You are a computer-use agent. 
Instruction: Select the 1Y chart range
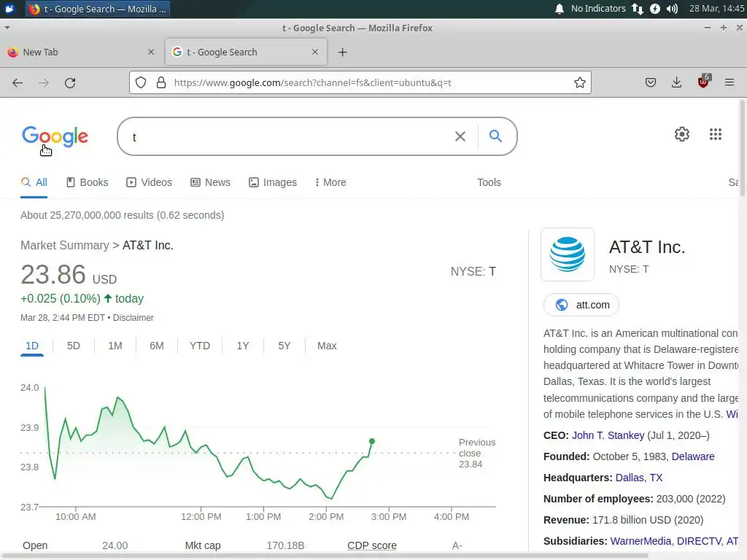[242, 346]
